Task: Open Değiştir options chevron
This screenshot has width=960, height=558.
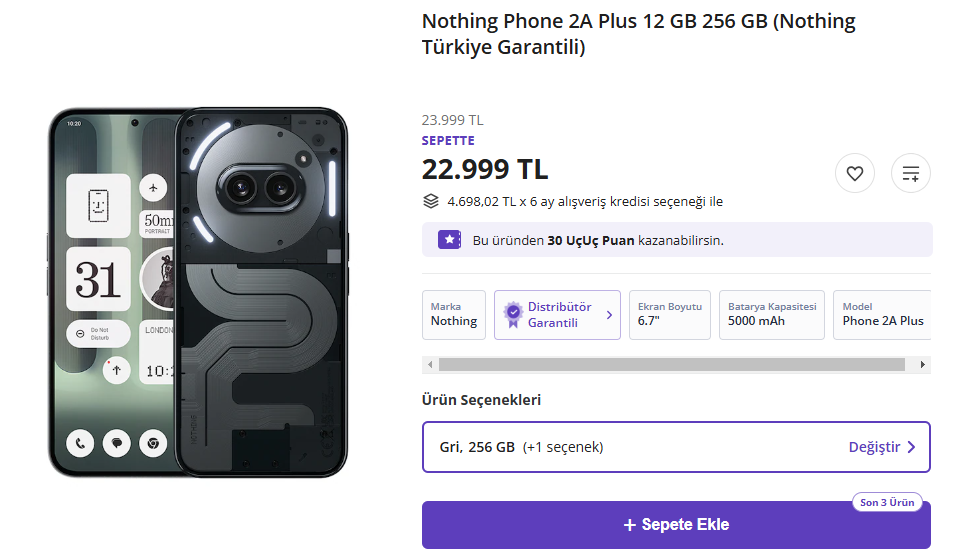Action: pyautogui.click(x=911, y=447)
